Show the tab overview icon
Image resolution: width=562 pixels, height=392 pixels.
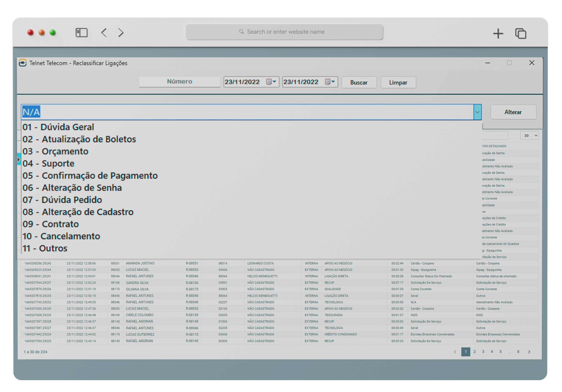(x=520, y=34)
